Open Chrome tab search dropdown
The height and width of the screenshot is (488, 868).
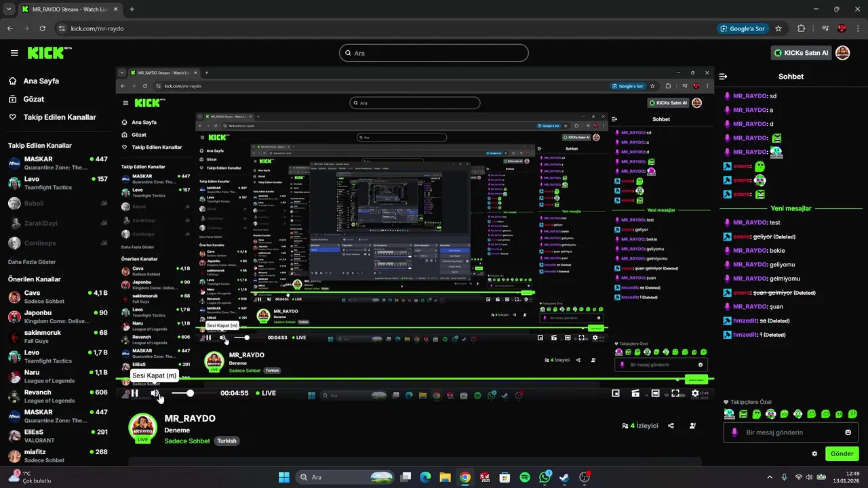pos(9,9)
